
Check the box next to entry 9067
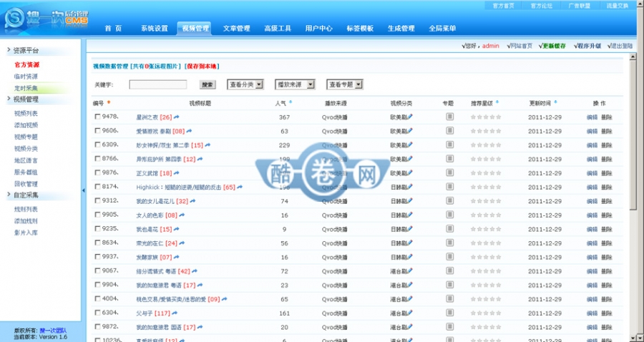pos(97,271)
